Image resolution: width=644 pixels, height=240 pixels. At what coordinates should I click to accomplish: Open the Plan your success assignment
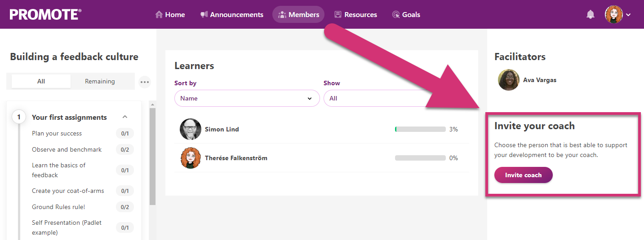coord(57,133)
